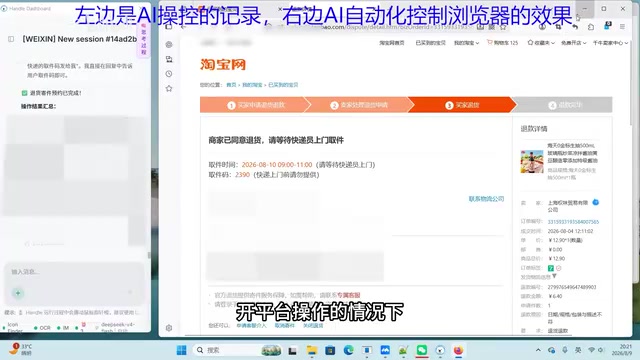Toggle the Handle Dashboard sidebar panel icon
640x360 pixels.
coord(11,39)
